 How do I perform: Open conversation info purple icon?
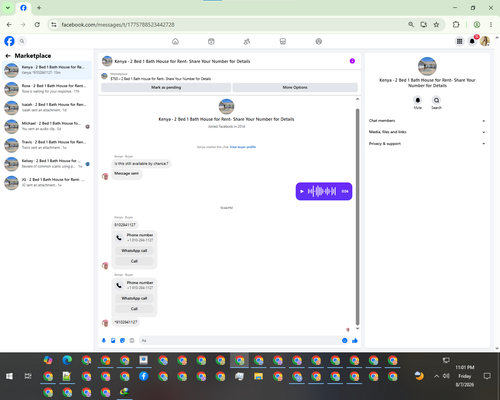click(x=352, y=61)
